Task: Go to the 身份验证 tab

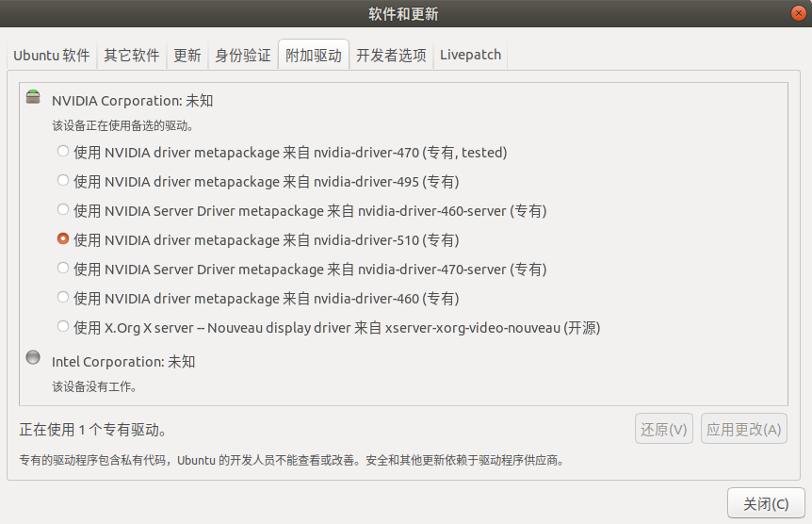Action: [243, 55]
